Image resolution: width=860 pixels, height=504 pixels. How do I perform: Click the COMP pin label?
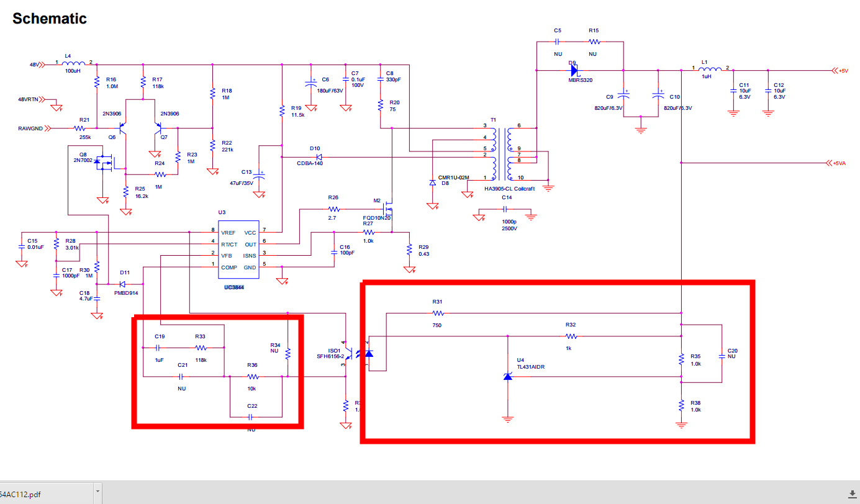229,267
